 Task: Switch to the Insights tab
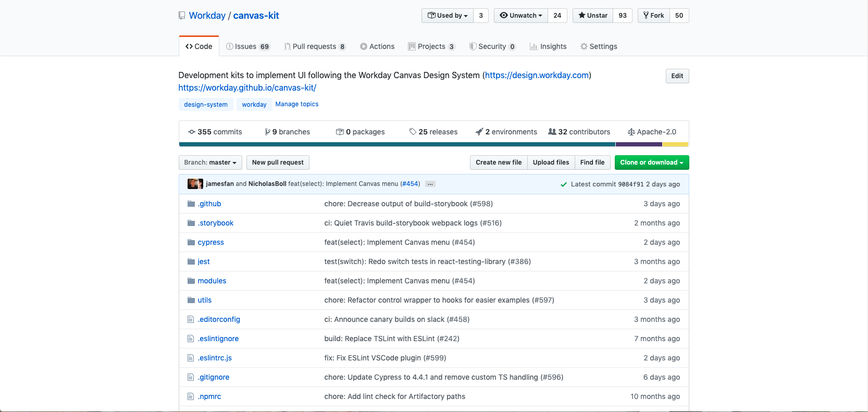coord(548,46)
